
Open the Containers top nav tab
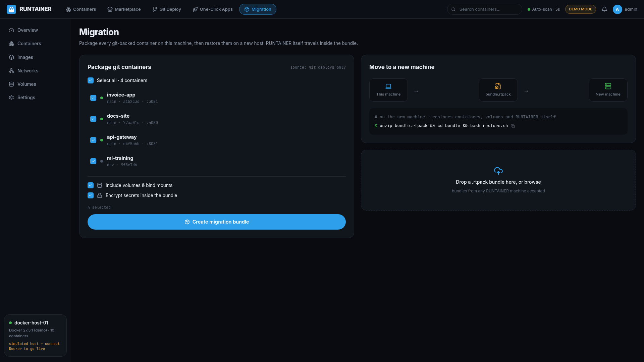(81, 9)
